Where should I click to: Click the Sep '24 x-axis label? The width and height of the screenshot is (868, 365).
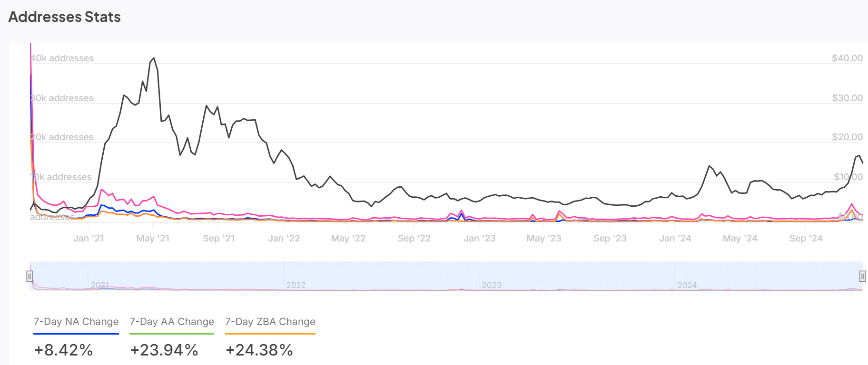click(806, 238)
